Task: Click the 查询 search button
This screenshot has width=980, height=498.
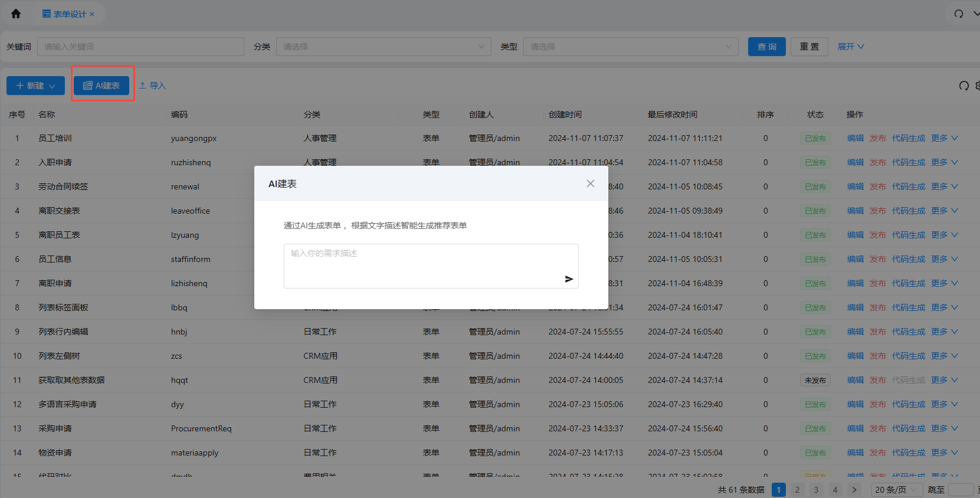Action: [766, 47]
